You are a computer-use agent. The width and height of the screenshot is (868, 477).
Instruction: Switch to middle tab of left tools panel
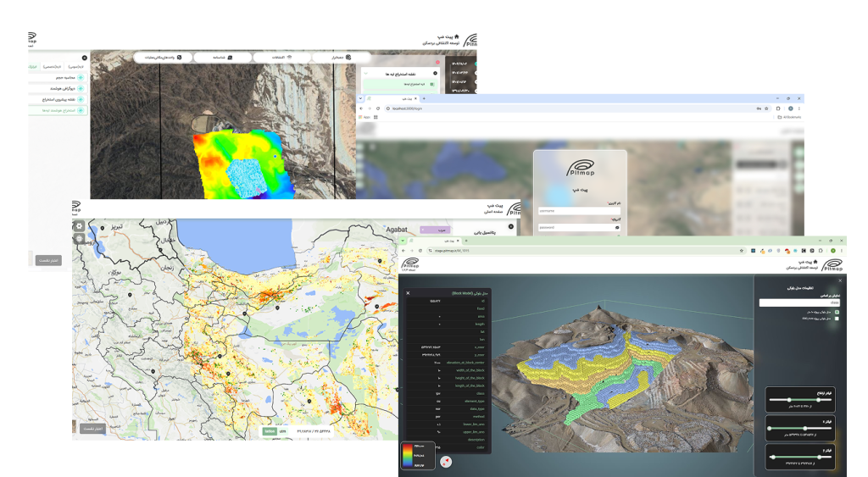(x=53, y=66)
